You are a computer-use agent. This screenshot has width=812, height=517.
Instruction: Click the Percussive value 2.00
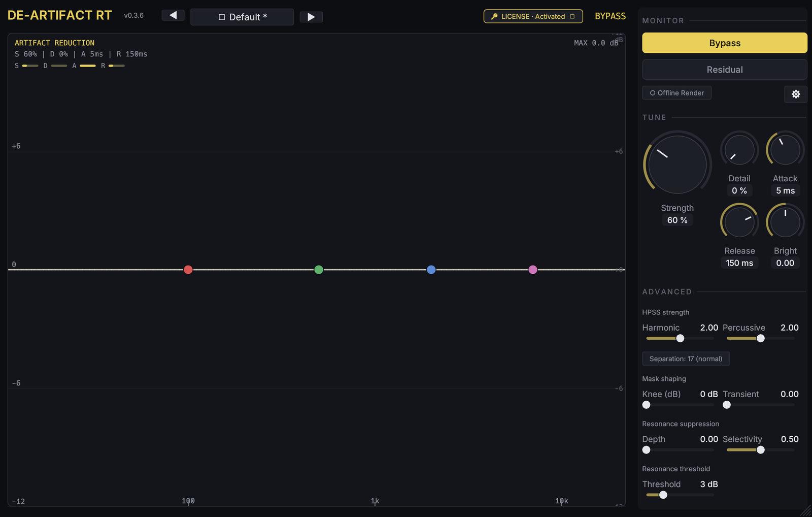click(x=790, y=328)
